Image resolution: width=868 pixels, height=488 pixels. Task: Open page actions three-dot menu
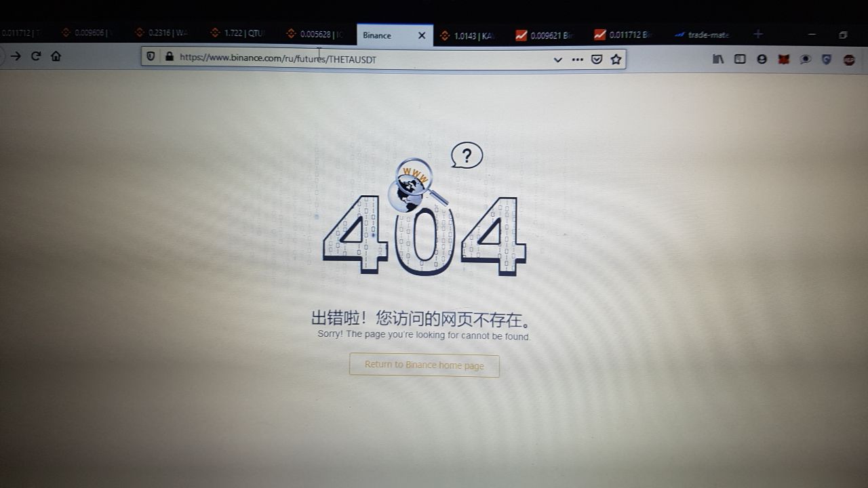pyautogui.click(x=577, y=60)
